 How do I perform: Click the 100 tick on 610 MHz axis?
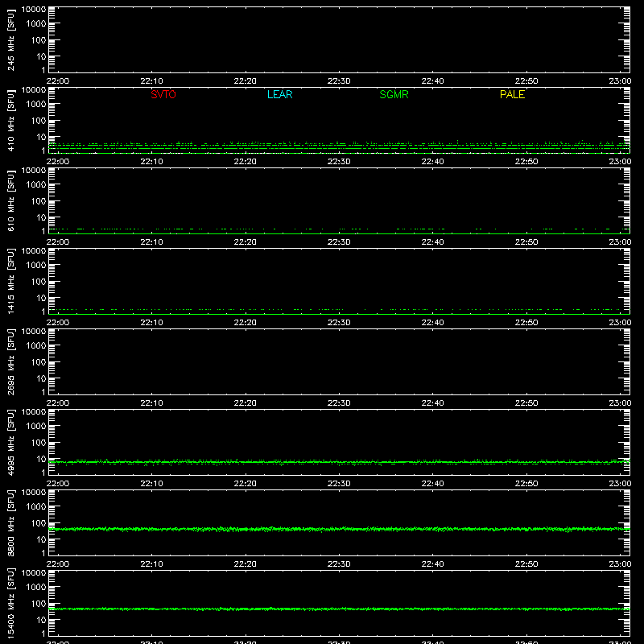click(39, 201)
